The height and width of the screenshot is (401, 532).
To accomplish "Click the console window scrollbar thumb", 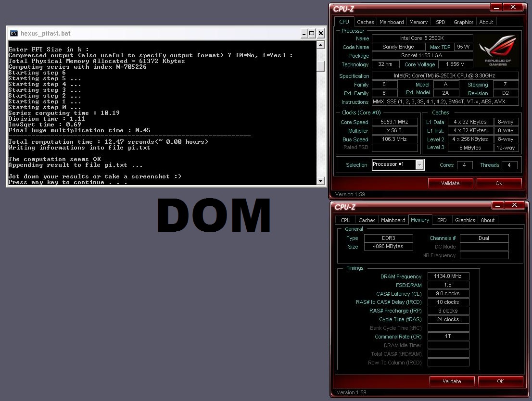I will click(x=320, y=66).
